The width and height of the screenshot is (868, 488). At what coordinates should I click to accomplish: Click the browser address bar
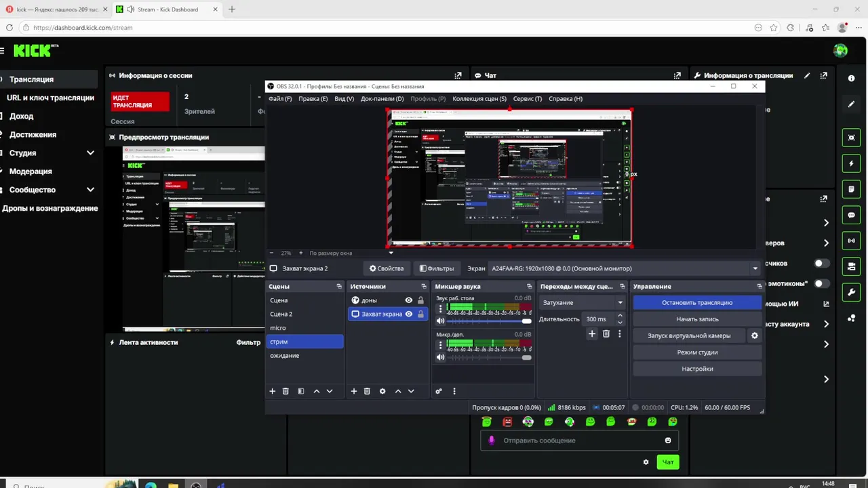pyautogui.click(x=387, y=28)
